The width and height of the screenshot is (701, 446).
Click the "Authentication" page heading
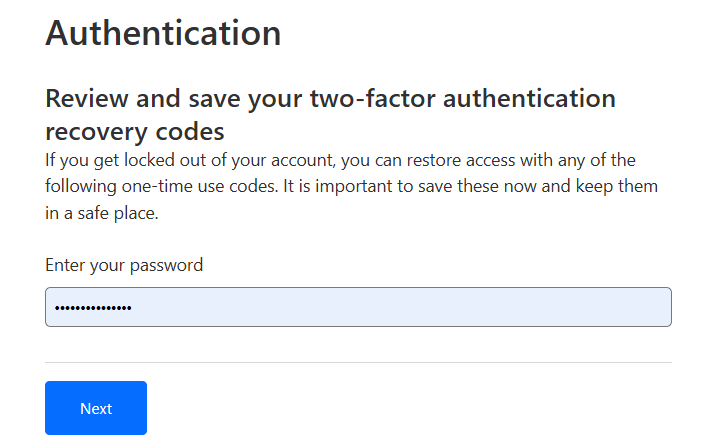pyautogui.click(x=163, y=33)
